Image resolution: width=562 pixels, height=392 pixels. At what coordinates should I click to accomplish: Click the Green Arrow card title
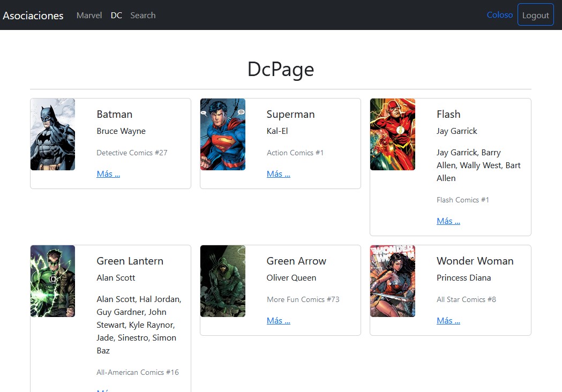[x=296, y=261]
